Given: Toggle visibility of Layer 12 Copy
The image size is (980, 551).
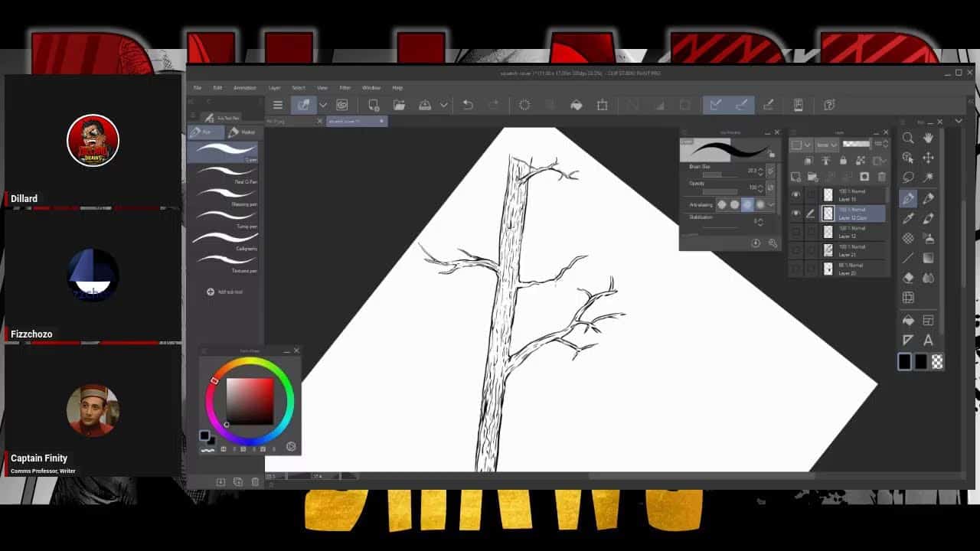Looking at the screenshot, I should pyautogui.click(x=795, y=214).
